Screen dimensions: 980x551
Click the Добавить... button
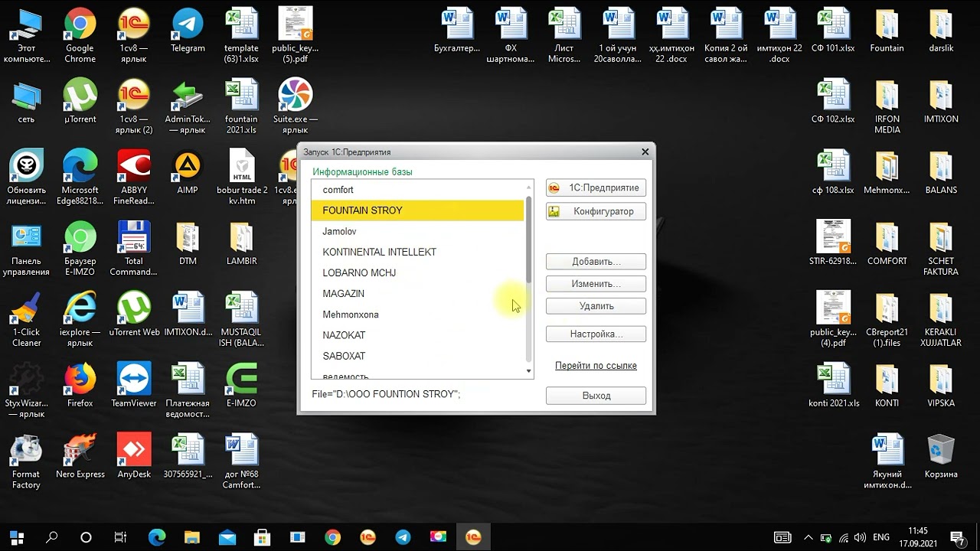(596, 262)
